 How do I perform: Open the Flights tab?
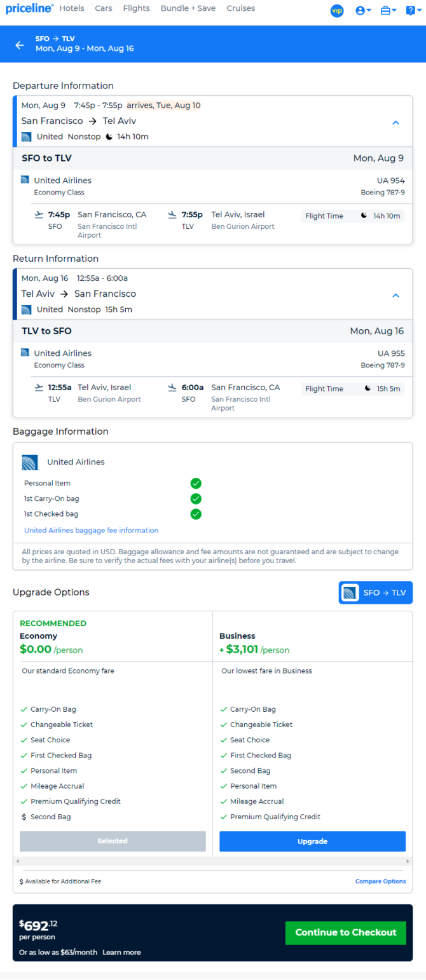point(137,8)
